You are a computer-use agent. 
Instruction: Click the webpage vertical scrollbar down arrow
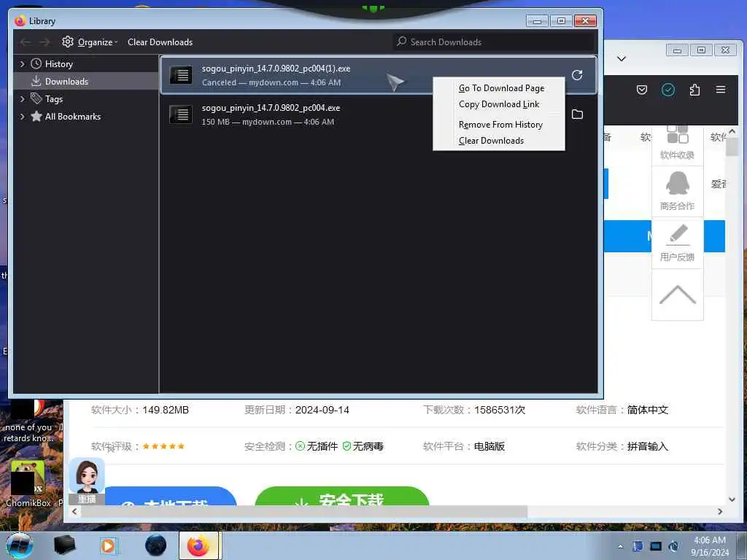732,499
